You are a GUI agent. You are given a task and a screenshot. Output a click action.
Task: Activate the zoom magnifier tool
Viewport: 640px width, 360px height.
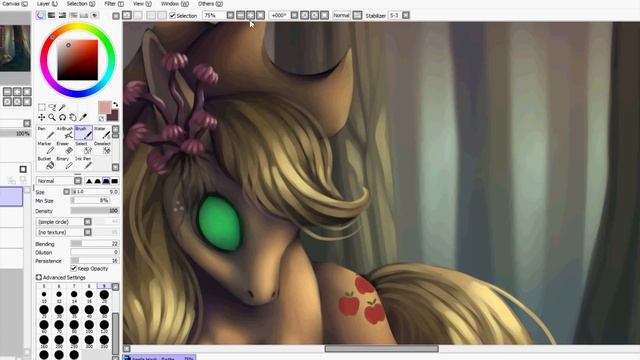click(x=52, y=118)
